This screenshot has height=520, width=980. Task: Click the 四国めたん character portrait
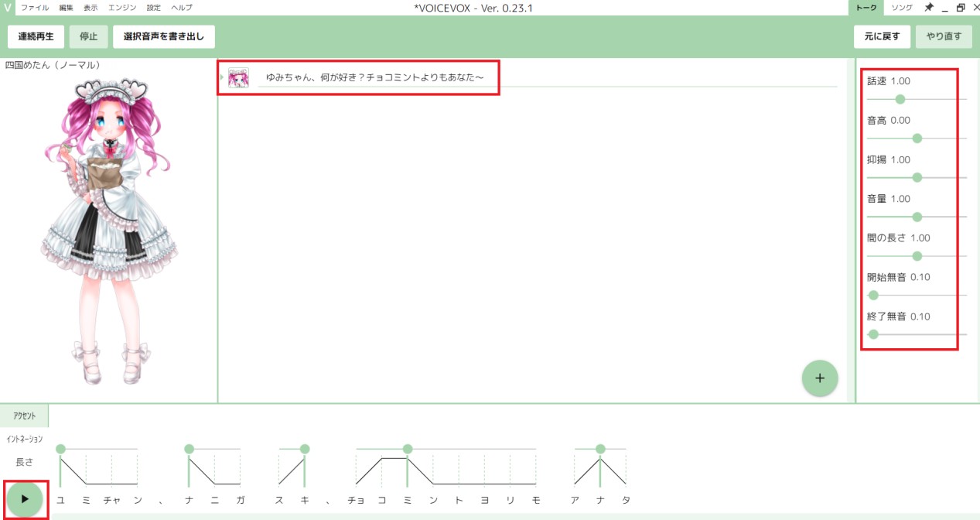[x=108, y=231]
